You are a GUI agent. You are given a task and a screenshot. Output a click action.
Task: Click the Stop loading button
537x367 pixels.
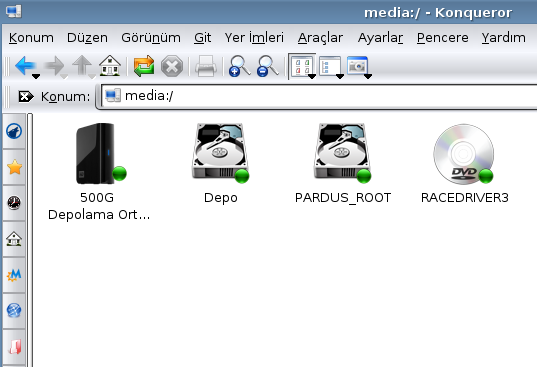pos(172,66)
